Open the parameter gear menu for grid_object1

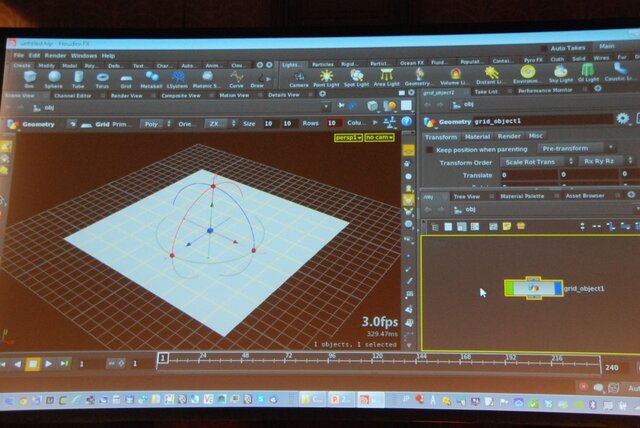click(x=622, y=118)
